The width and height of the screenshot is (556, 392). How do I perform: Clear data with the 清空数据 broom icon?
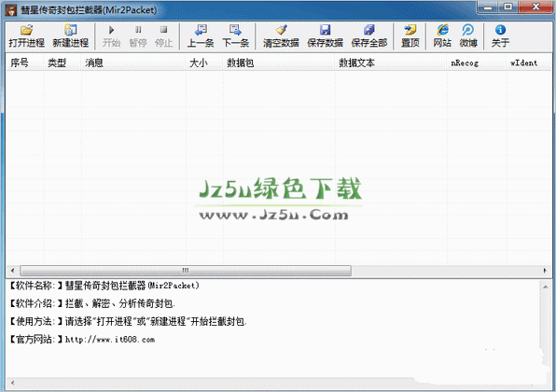tap(281, 36)
